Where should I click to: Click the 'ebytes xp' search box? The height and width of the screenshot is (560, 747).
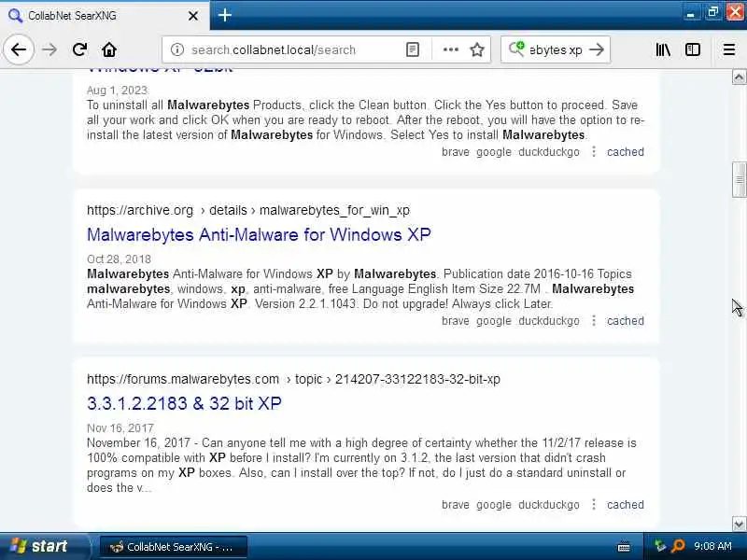click(556, 49)
